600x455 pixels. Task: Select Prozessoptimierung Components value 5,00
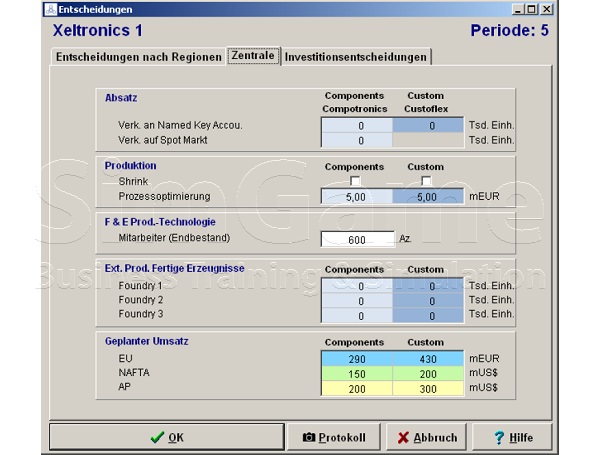pyautogui.click(x=357, y=197)
